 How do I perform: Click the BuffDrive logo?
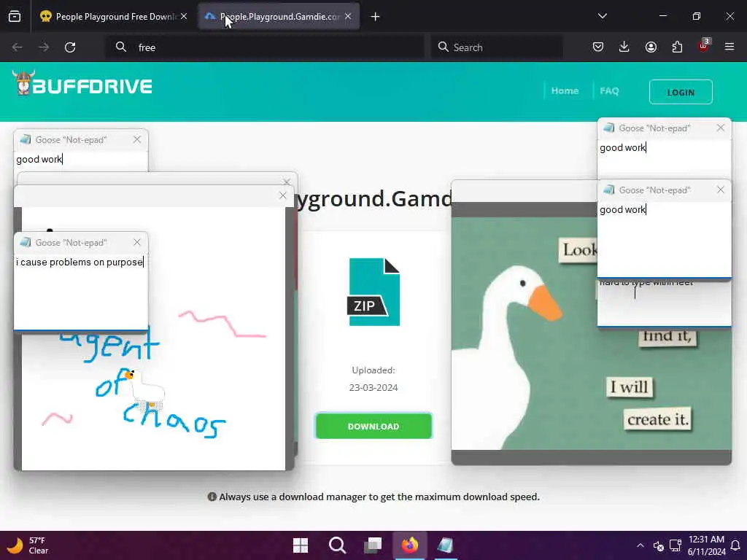82,85
